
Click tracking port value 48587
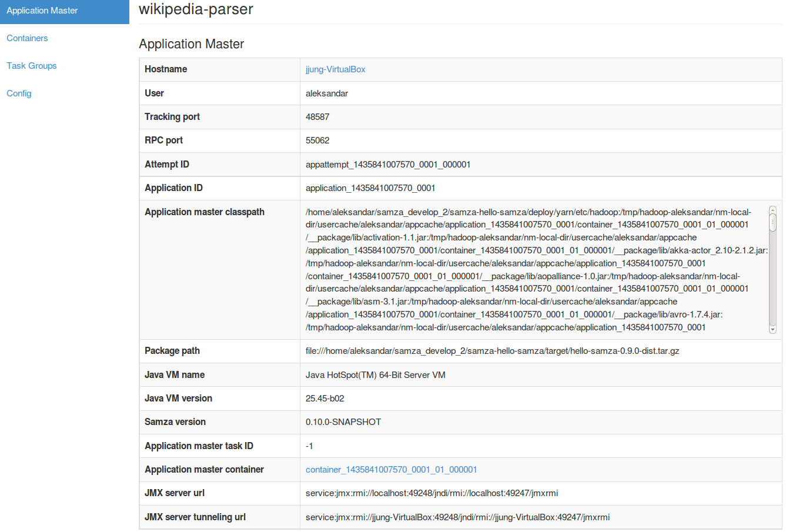tap(317, 117)
